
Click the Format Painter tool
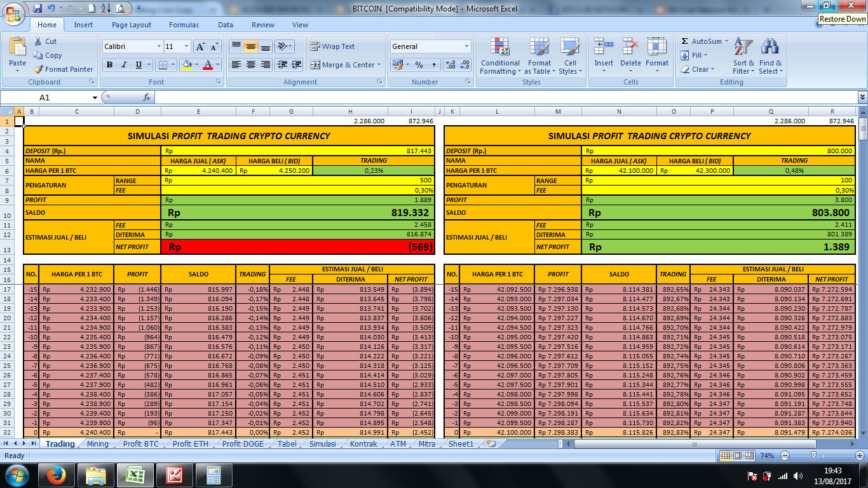point(64,69)
